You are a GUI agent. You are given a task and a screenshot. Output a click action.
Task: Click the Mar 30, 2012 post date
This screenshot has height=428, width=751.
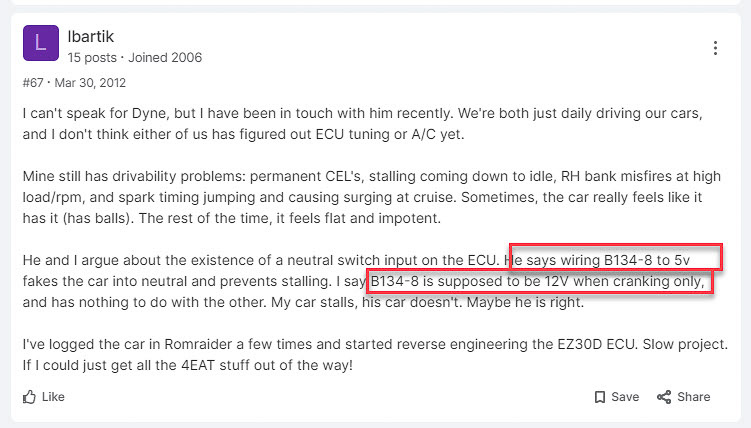point(94,83)
